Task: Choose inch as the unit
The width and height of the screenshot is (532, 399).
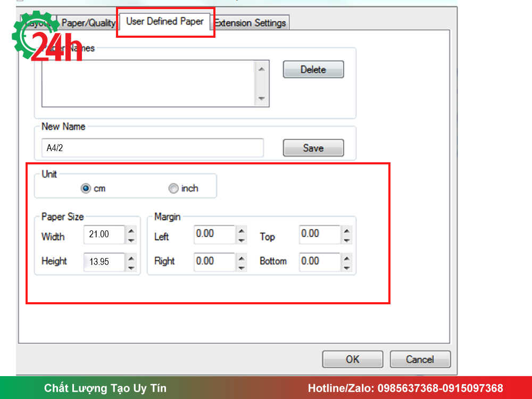Action: pos(173,188)
